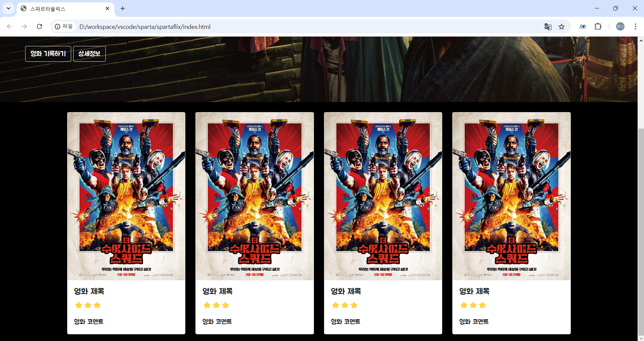Click the scrollbar down arrow
Screen dimensions: 644x341
[641, 338]
